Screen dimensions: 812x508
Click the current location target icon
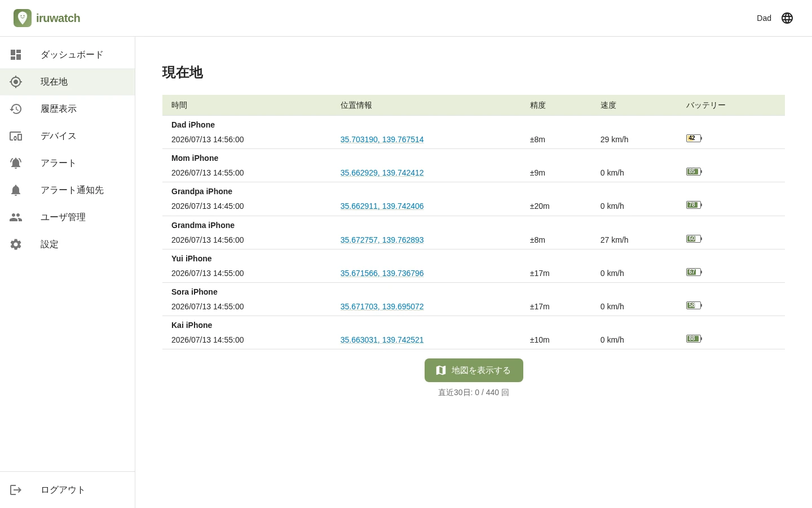[x=16, y=82]
